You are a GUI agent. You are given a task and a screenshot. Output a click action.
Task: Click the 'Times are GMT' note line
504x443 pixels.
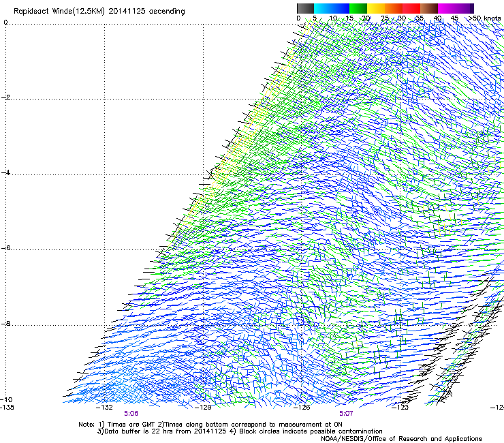point(210,425)
